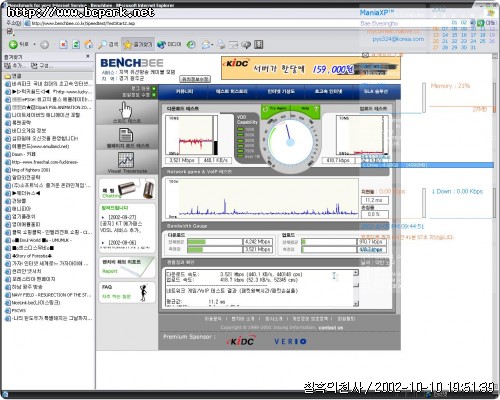Toggle the Favorites star toolbar button
The image size is (500, 400).
click(x=138, y=44)
